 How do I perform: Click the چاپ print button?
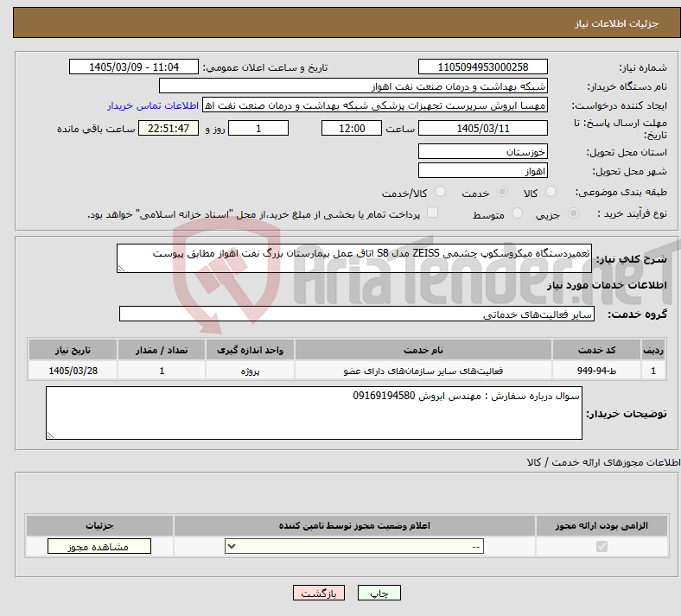point(379,593)
